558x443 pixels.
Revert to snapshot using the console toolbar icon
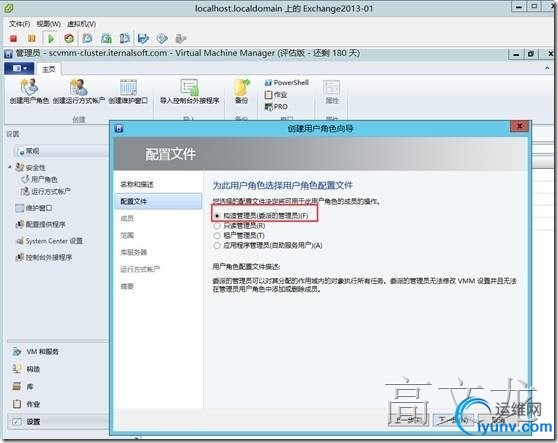(x=106, y=38)
